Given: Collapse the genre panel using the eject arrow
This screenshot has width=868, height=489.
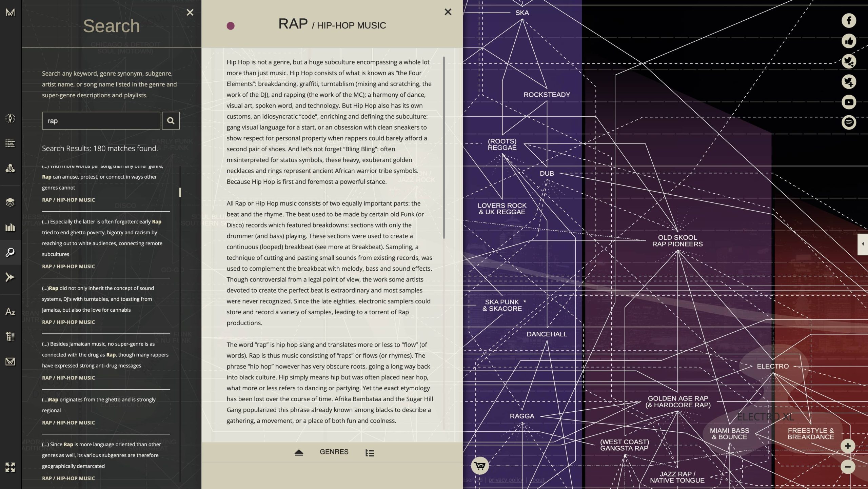Looking at the screenshot, I should coord(299,452).
